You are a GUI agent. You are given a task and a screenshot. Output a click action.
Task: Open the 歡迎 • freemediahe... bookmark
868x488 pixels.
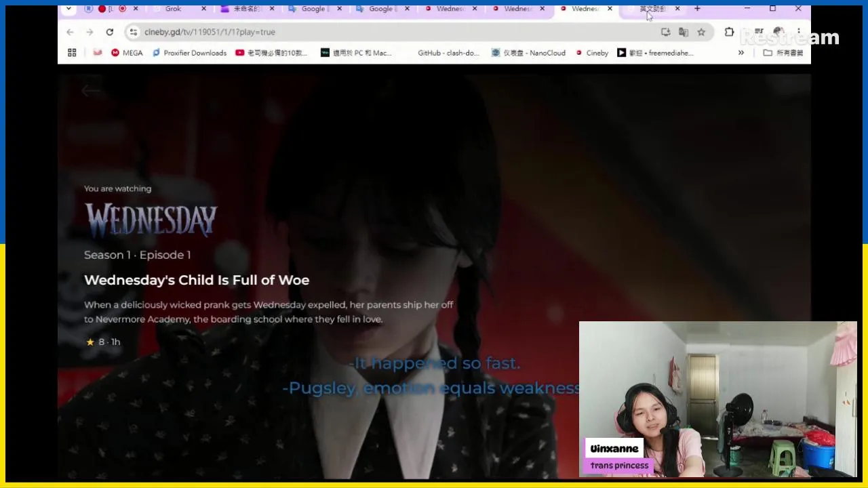click(655, 53)
